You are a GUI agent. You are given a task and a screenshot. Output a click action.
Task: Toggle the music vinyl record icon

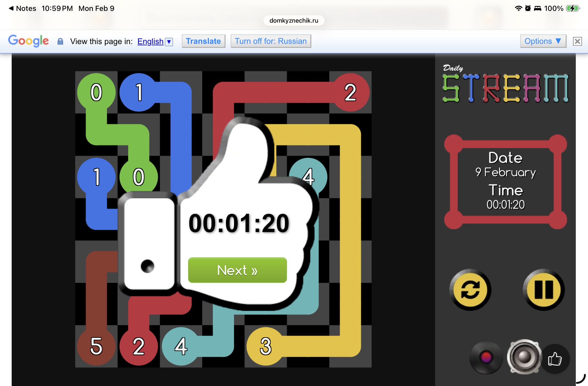pyautogui.click(x=486, y=357)
